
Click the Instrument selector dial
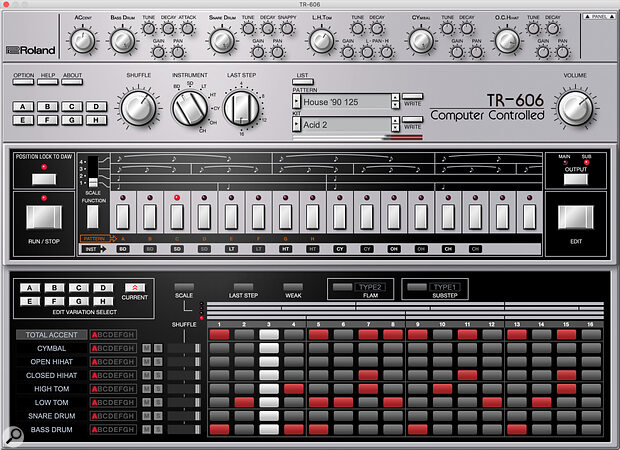[x=190, y=108]
